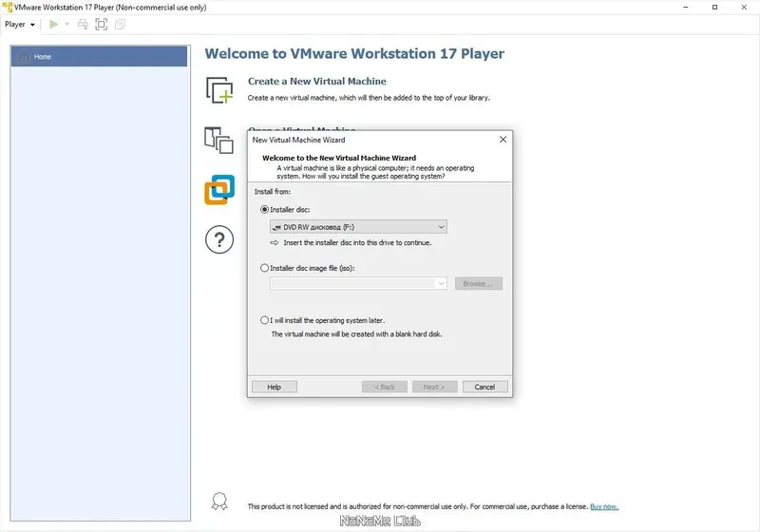Click the Browse button
The width and height of the screenshot is (760, 532).
(479, 283)
